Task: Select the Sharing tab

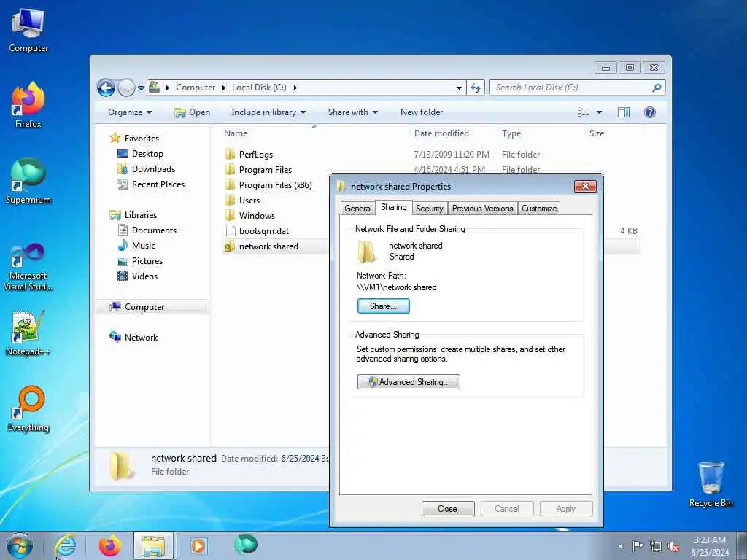Action: 393,207
